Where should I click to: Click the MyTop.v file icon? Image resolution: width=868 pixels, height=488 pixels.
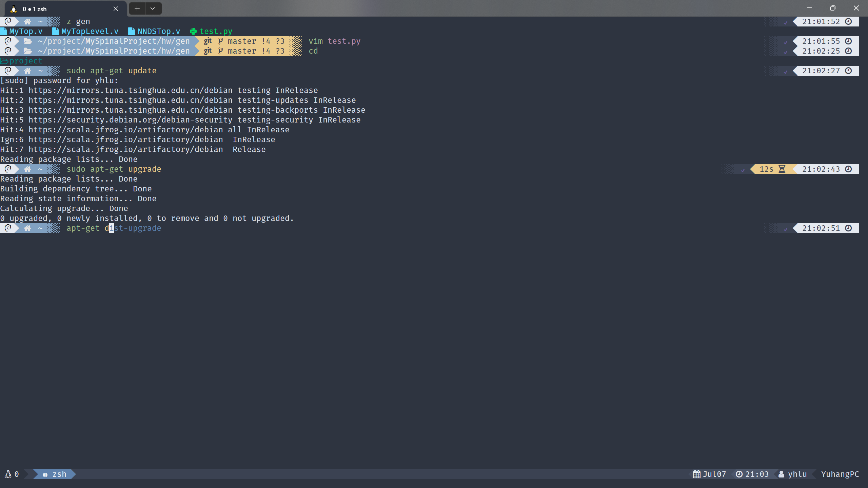pyautogui.click(x=4, y=31)
